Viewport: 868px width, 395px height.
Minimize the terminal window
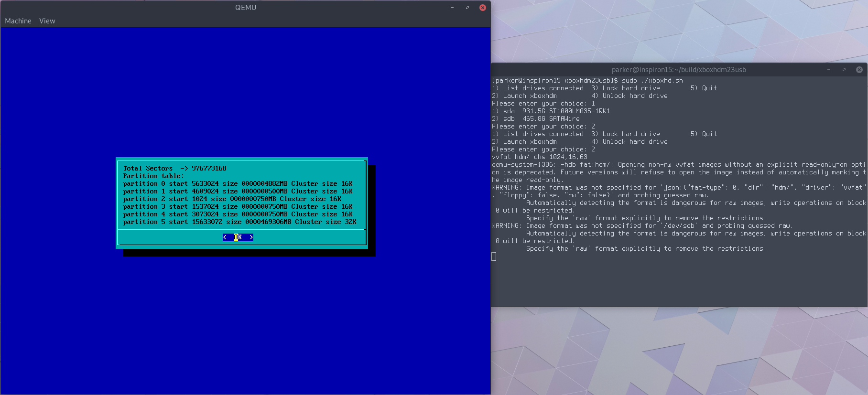[829, 70]
